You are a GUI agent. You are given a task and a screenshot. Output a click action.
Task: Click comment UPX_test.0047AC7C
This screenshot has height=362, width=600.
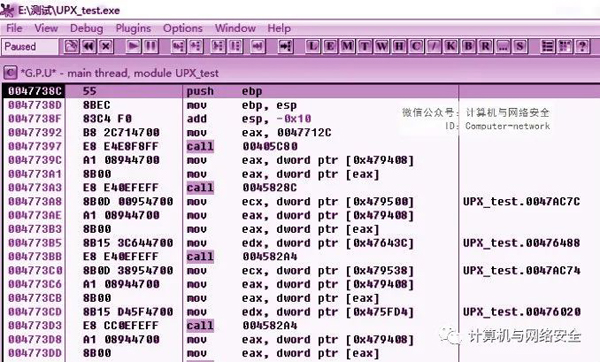(x=521, y=201)
